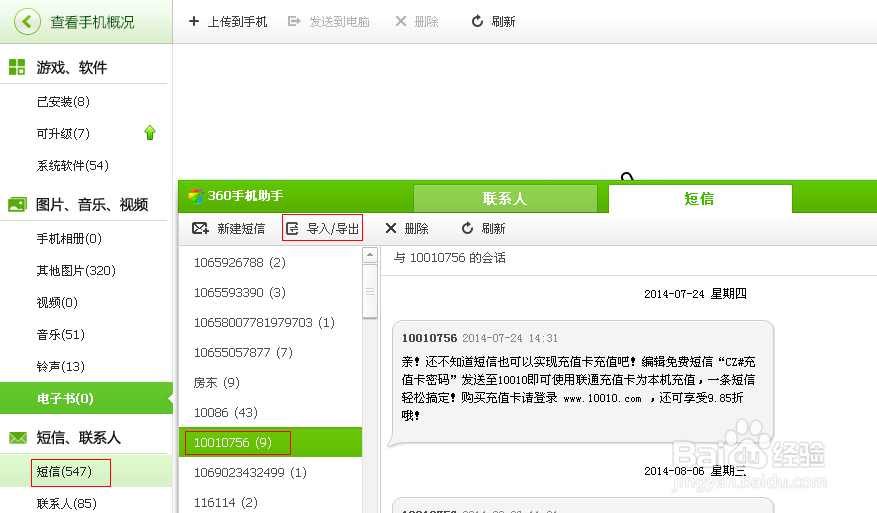
Task: Click the 短信、联系人 section header
Action: click(78, 437)
